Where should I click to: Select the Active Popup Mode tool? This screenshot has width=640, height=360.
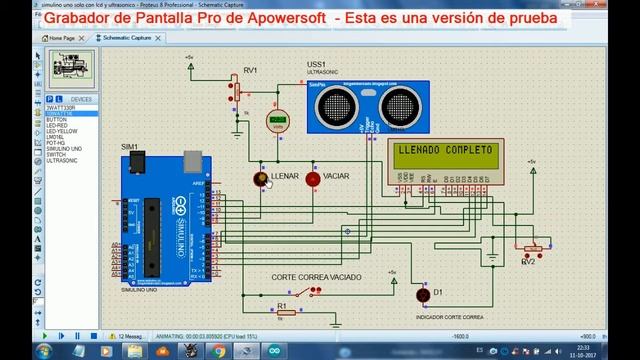38,152
